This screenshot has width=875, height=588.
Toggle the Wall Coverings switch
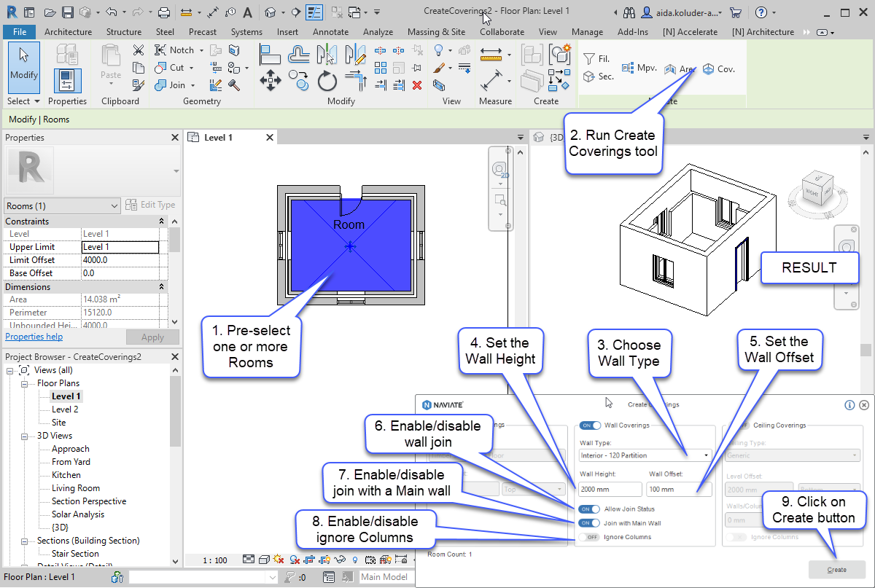point(590,426)
